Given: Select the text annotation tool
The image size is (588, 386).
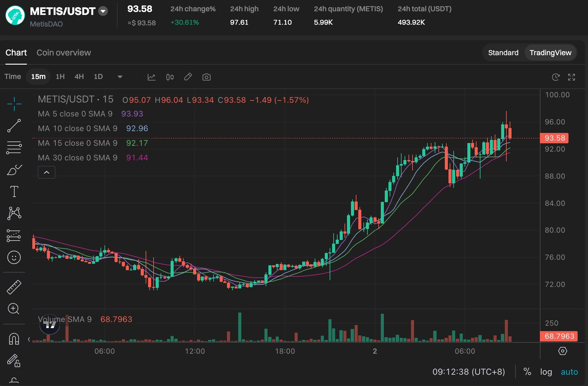Looking at the screenshot, I should 14,191.
